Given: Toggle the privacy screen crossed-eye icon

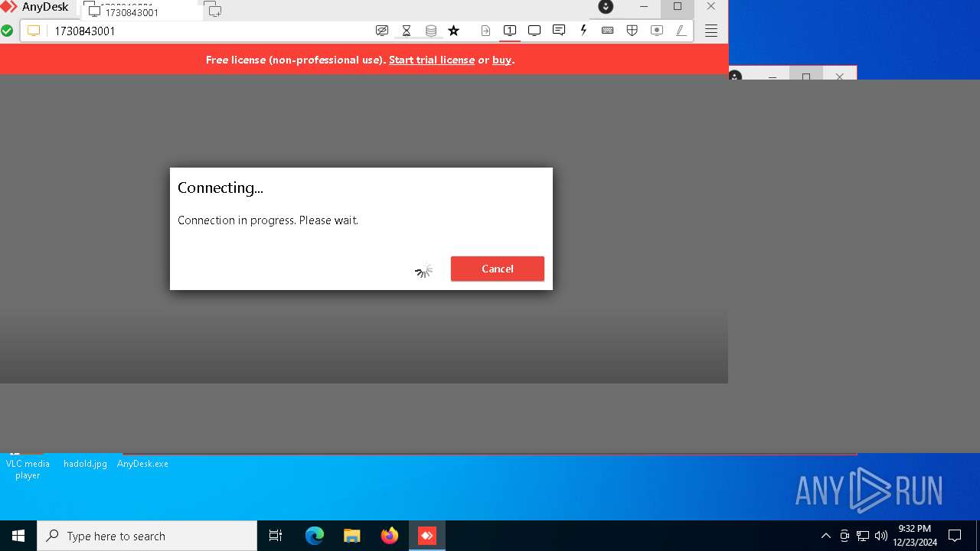Looking at the screenshot, I should 382,31.
